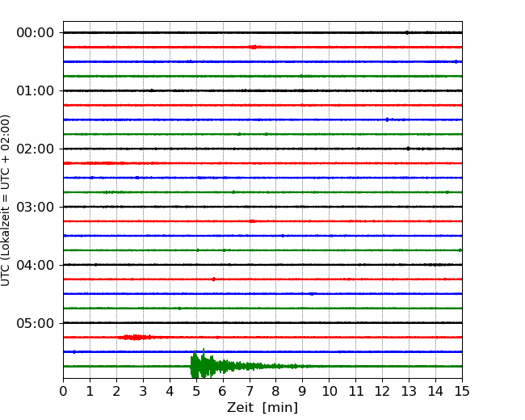The image size is (525, 420).
Task: Select the x-axis tick label 9
Action: [303, 391]
